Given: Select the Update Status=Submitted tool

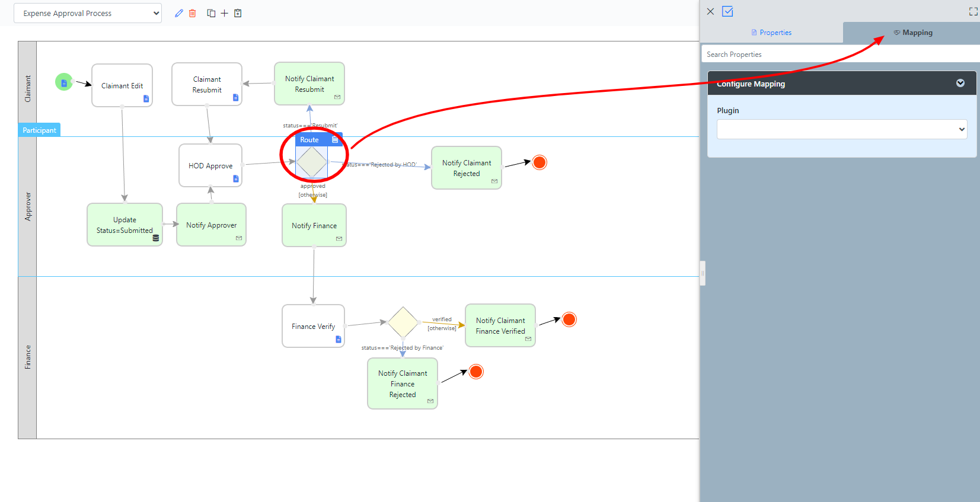Looking at the screenshot, I should pyautogui.click(x=125, y=225).
